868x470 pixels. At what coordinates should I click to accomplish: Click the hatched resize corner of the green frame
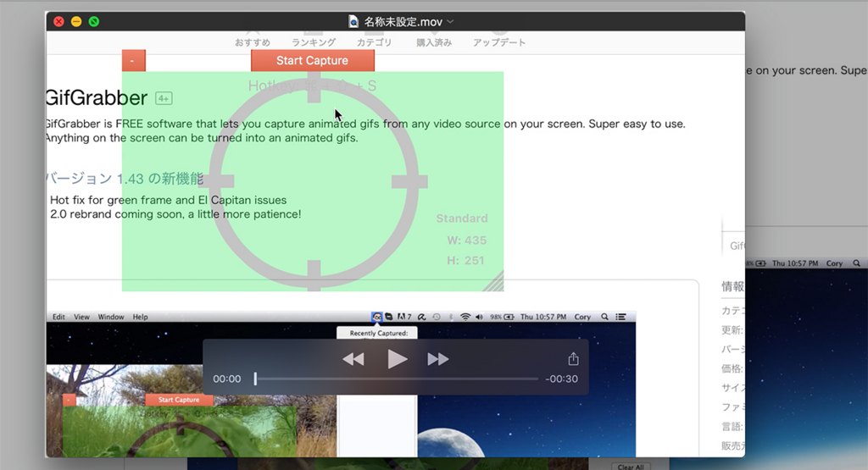point(494,281)
